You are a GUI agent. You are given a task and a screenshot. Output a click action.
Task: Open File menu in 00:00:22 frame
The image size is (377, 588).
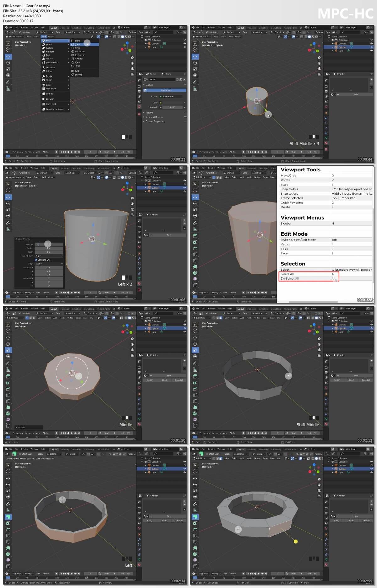(11, 28)
